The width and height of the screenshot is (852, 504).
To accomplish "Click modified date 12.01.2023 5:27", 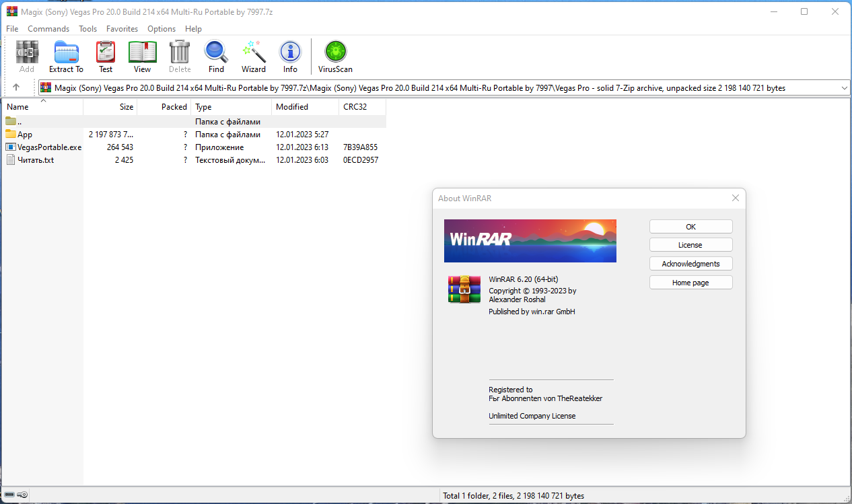I will tap(302, 135).
